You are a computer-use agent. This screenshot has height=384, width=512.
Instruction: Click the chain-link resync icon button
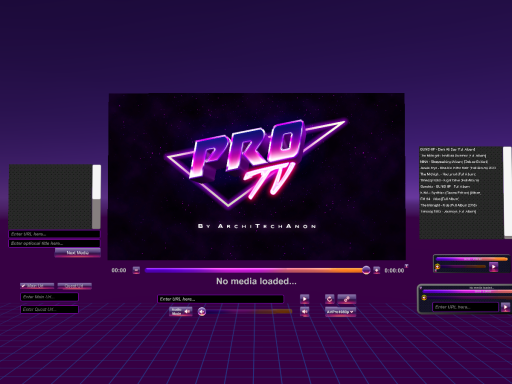pos(347,299)
